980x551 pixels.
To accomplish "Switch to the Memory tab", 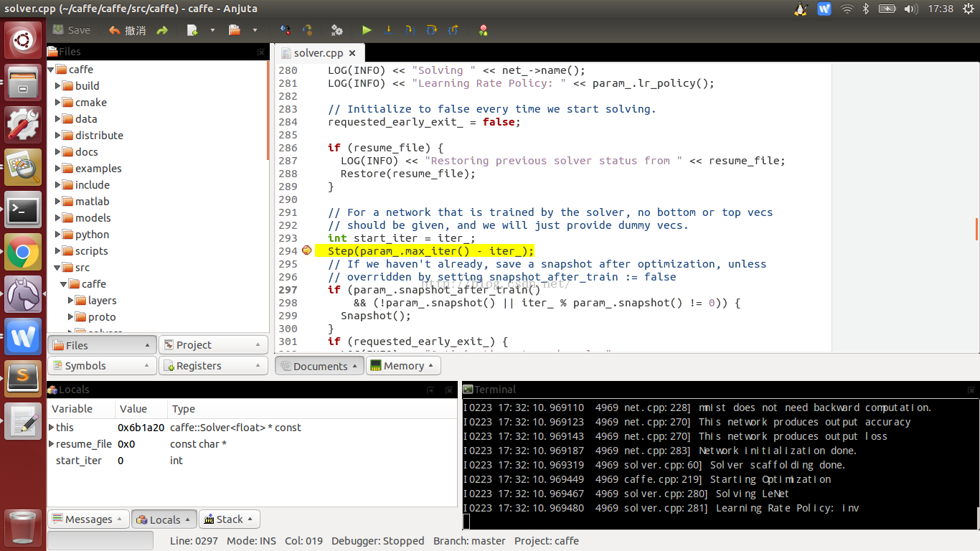I will point(403,366).
